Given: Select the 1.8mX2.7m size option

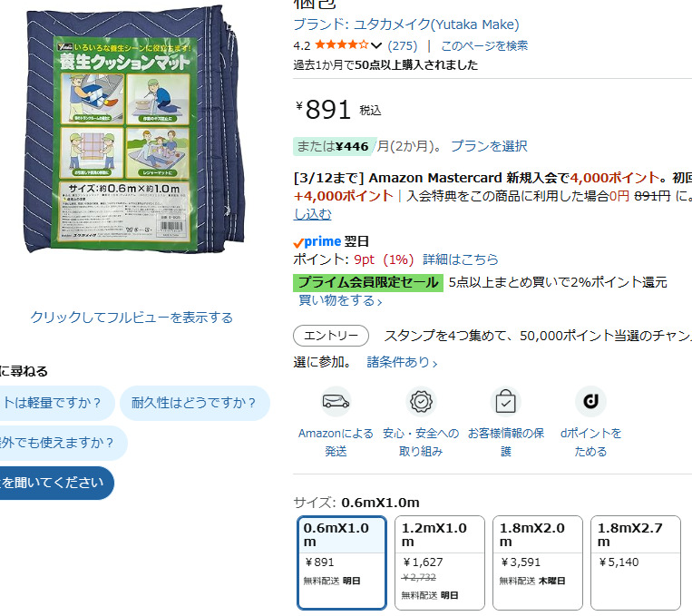Looking at the screenshot, I should click(x=636, y=562).
